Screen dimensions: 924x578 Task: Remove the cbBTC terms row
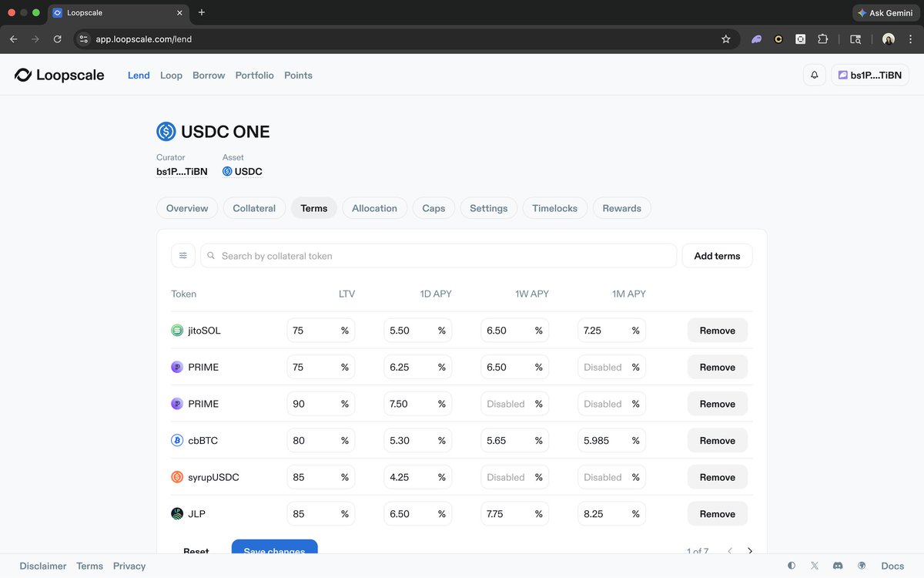point(717,441)
